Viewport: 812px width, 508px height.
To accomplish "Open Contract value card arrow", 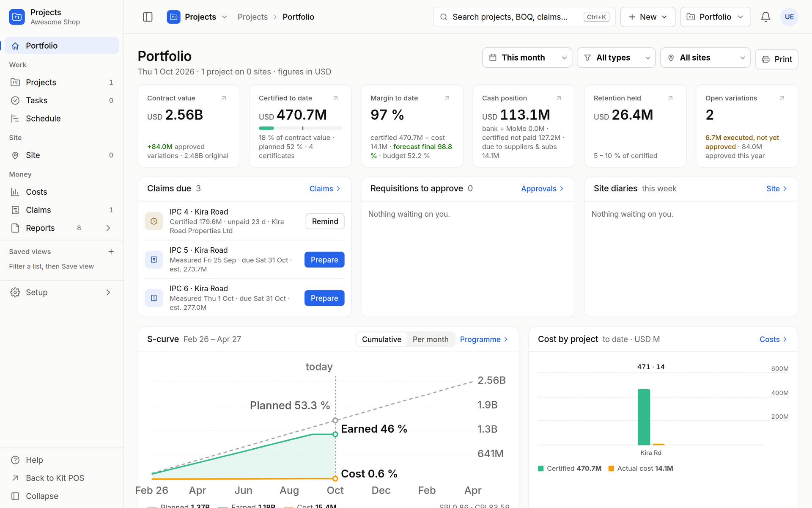I will tap(224, 98).
